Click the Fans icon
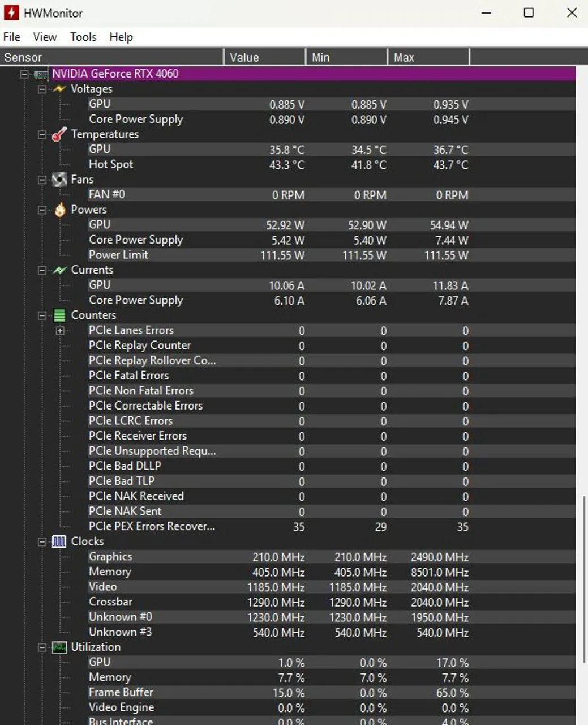This screenshot has width=588, height=725. (59, 180)
